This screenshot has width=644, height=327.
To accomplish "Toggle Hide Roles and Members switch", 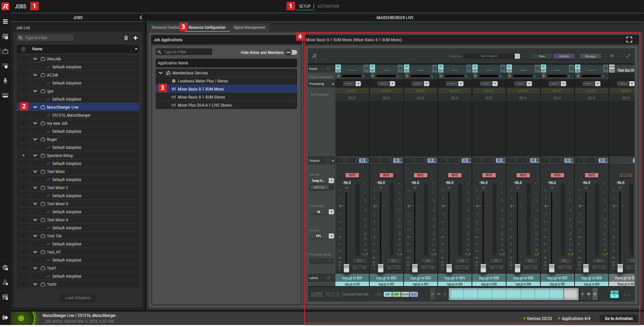I will (x=291, y=52).
